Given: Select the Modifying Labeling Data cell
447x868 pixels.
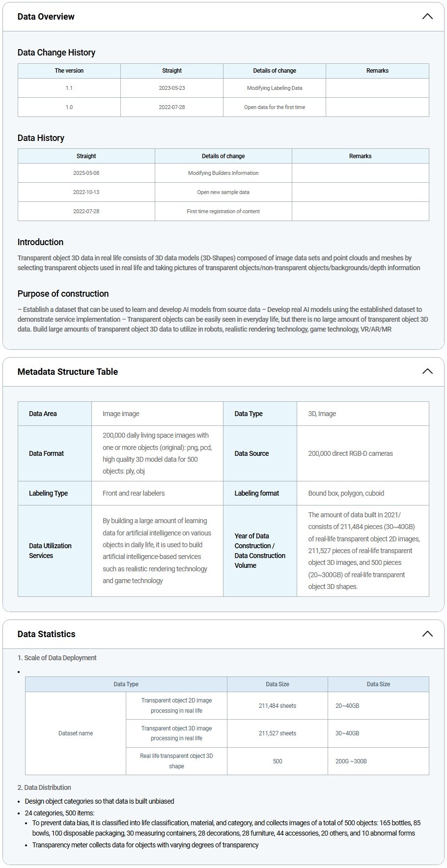Looking at the screenshot, I should [275, 88].
